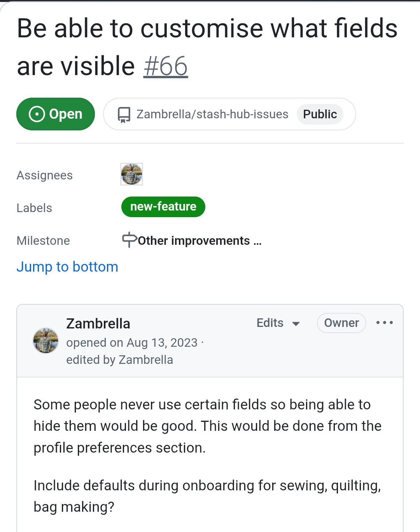
Task: Expand the Edits history dropdown
Action: (x=278, y=323)
